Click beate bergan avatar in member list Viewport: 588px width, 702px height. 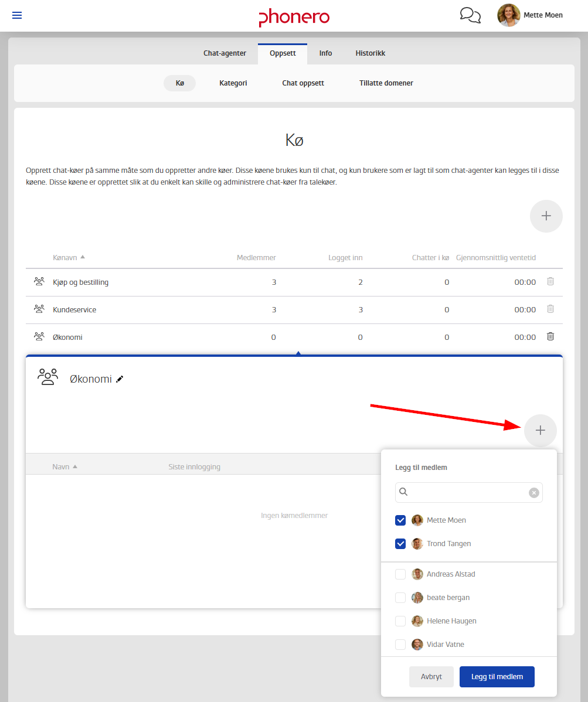point(417,598)
